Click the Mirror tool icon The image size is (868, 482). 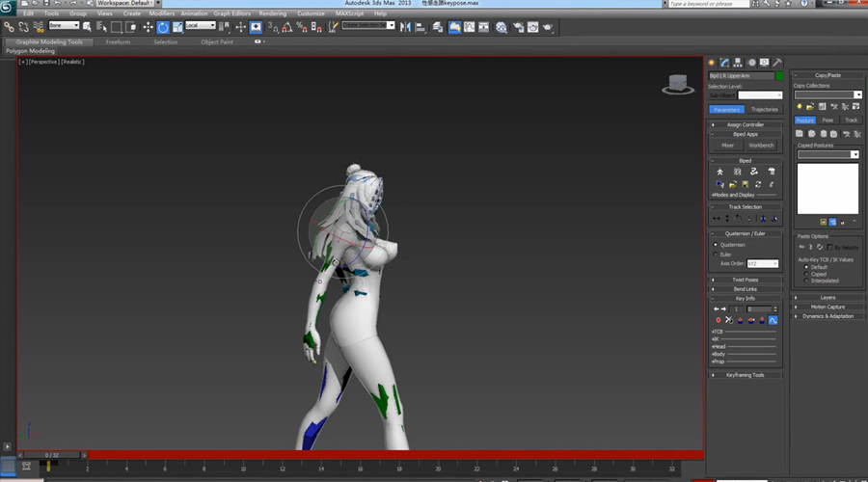click(x=406, y=27)
